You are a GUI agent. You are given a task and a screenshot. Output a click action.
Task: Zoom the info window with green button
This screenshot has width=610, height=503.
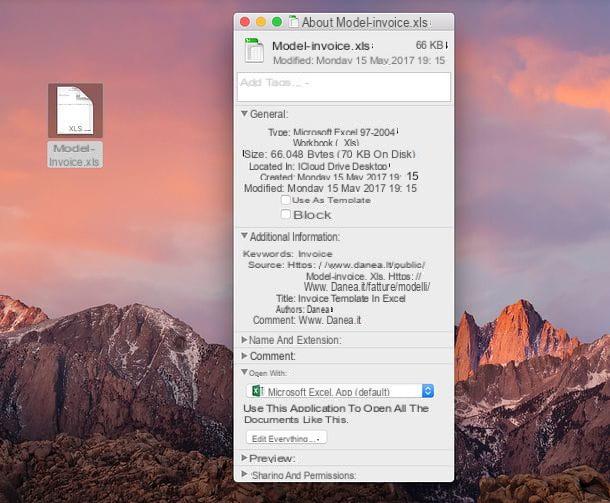(277, 22)
